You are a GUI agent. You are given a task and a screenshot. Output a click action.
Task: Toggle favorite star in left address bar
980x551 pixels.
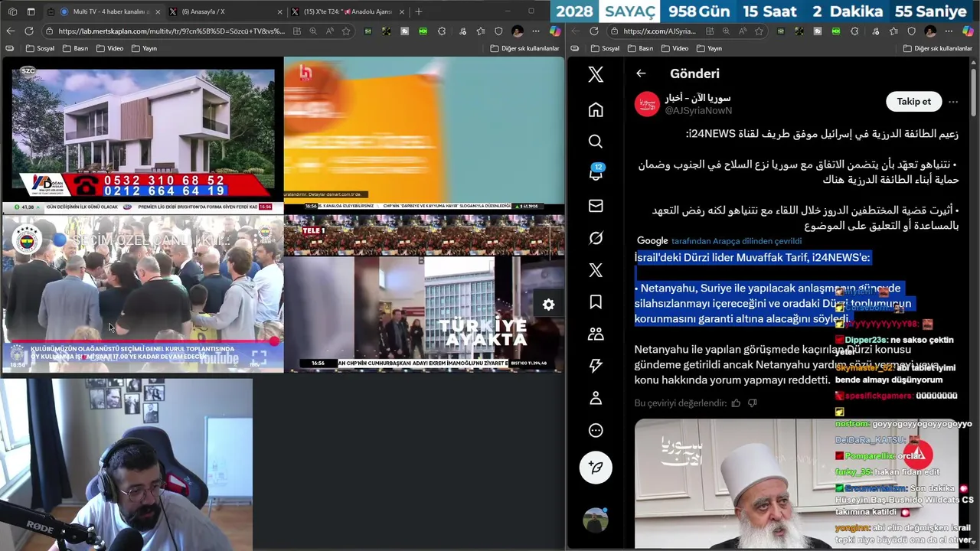point(346,31)
